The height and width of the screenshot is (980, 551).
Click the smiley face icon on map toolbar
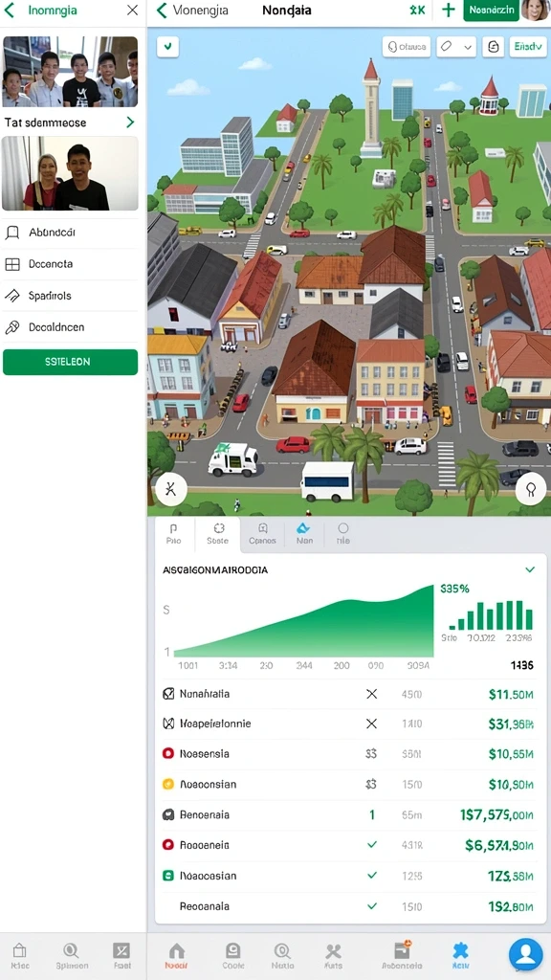(x=493, y=47)
